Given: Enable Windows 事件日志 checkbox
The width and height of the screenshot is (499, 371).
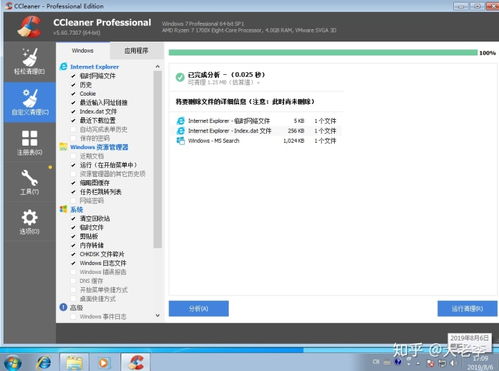Looking at the screenshot, I should point(73,317).
